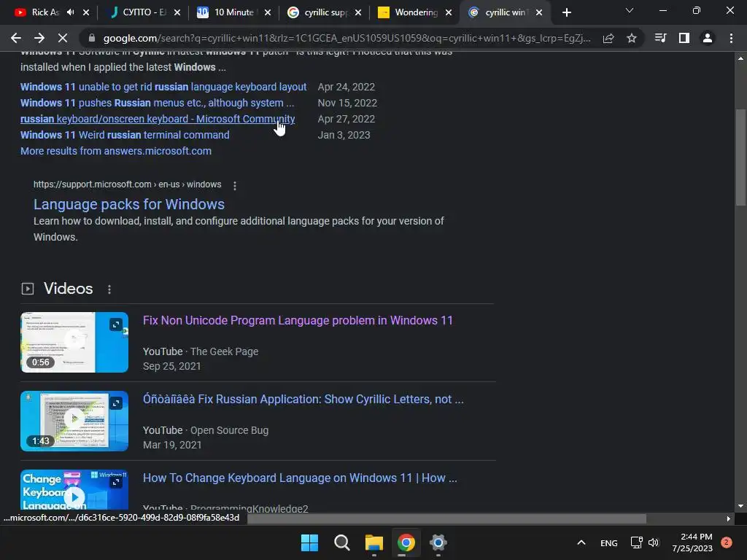Open 'Windows 11 Weird russian terminal command' link
Screen dimensions: 747x560
pos(125,135)
